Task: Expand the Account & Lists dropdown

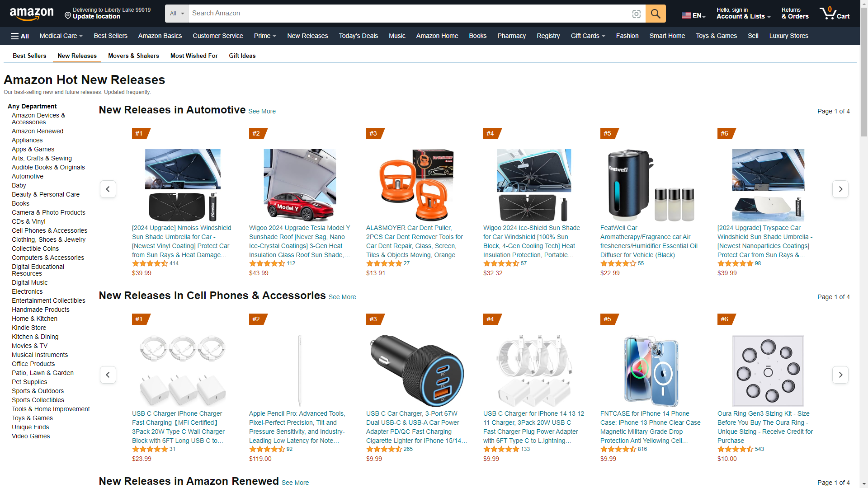Action: (744, 13)
